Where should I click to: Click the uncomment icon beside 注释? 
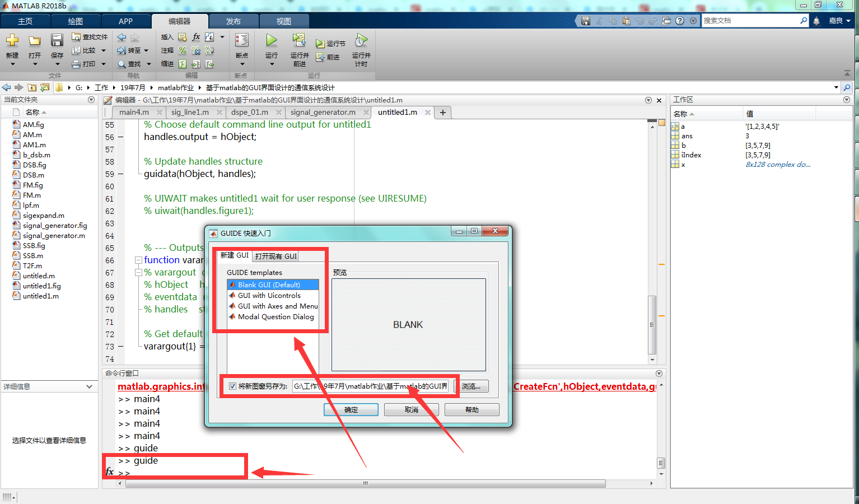(196, 50)
